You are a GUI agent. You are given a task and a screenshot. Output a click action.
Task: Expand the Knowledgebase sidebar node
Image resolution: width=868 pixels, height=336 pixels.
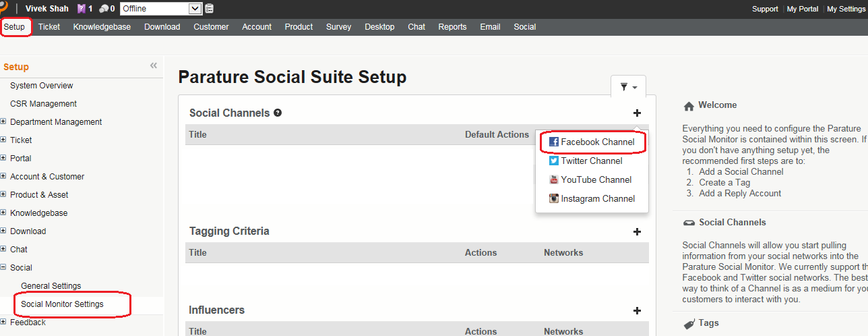[4, 213]
